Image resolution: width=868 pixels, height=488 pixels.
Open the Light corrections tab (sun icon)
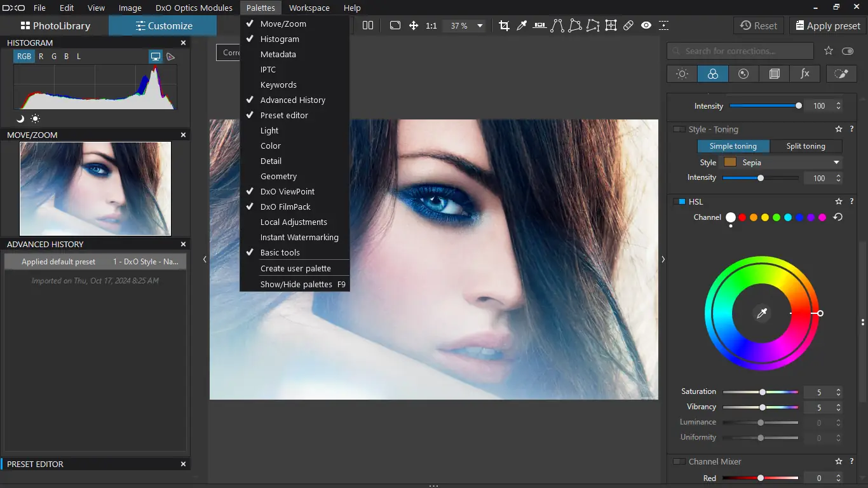click(x=682, y=74)
